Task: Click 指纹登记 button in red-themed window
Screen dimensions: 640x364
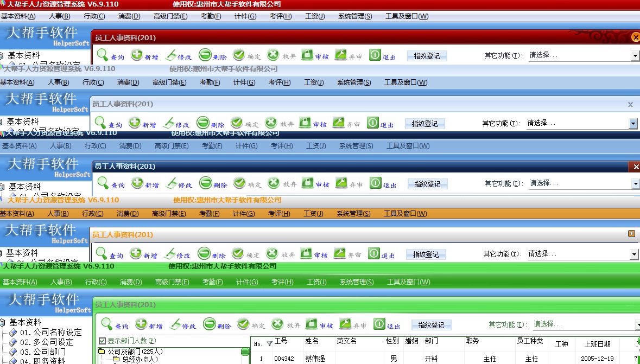Action: point(427,56)
